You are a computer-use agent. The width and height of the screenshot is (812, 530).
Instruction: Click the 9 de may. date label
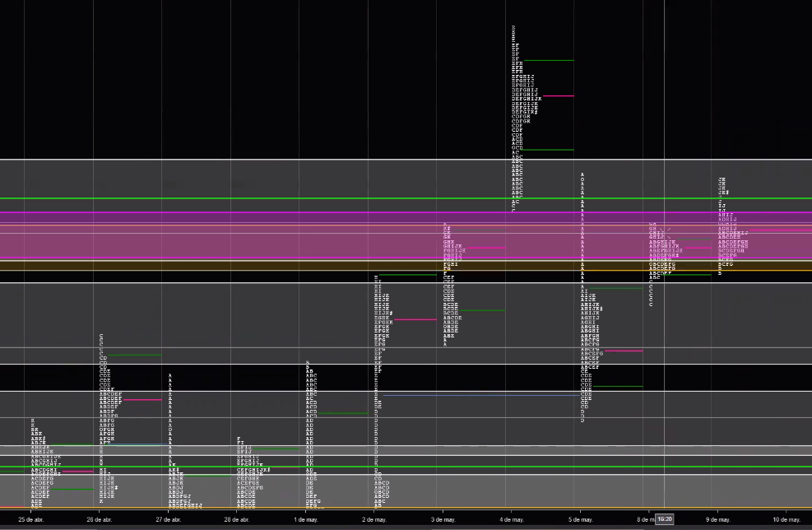(x=718, y=519)
